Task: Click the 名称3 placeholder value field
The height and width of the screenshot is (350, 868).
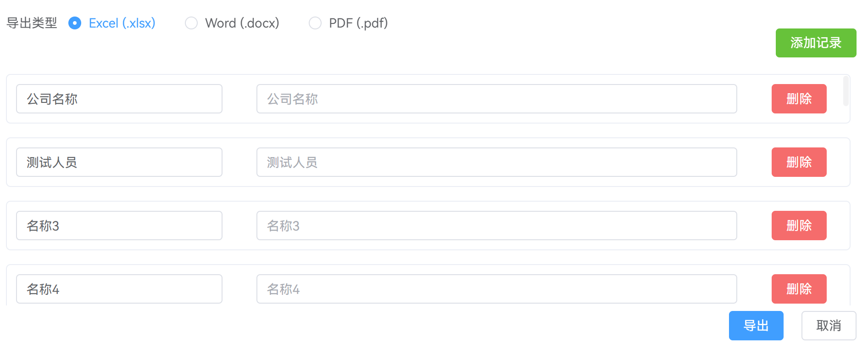Action: (496, 226)
